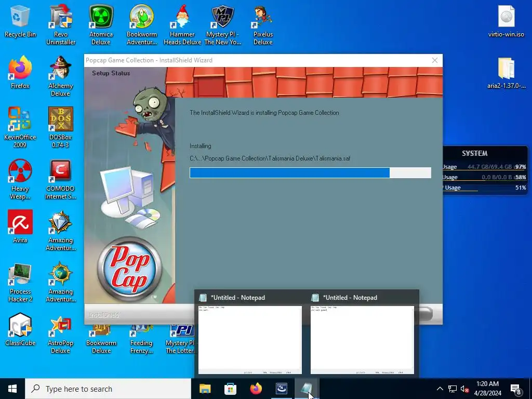The image size is (532, 399).
Task: Show hidden system tray icons
Action: pyautogui.click(x=440, y=389)
